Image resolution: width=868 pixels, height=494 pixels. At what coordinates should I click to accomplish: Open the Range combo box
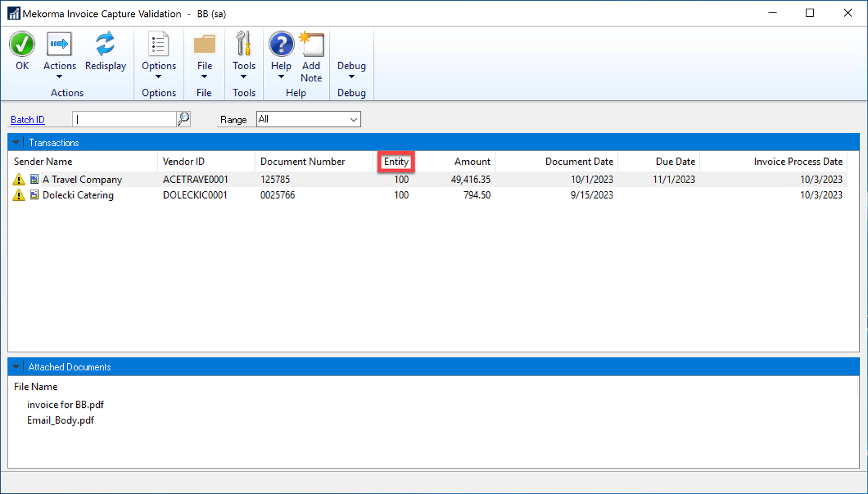tap(309, 119)
